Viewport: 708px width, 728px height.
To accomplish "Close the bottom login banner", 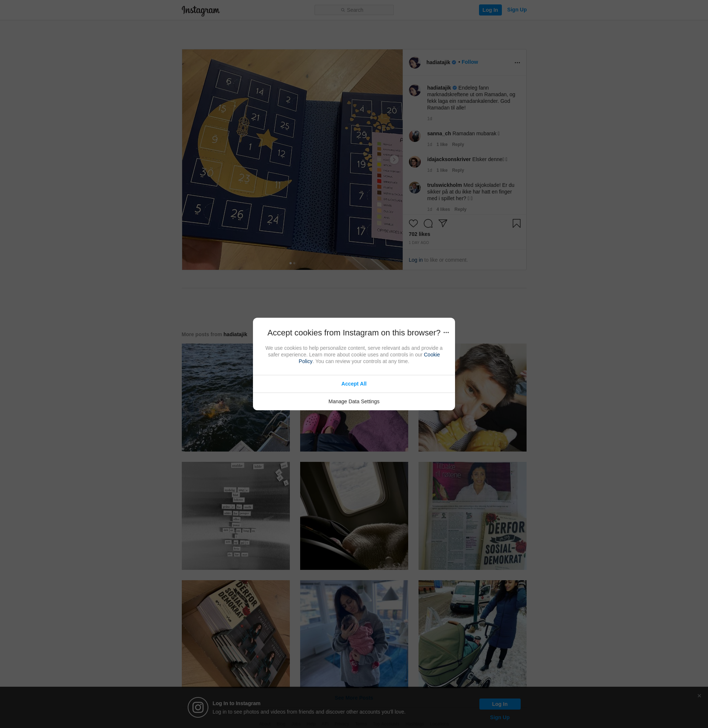I will click(699, 696).
